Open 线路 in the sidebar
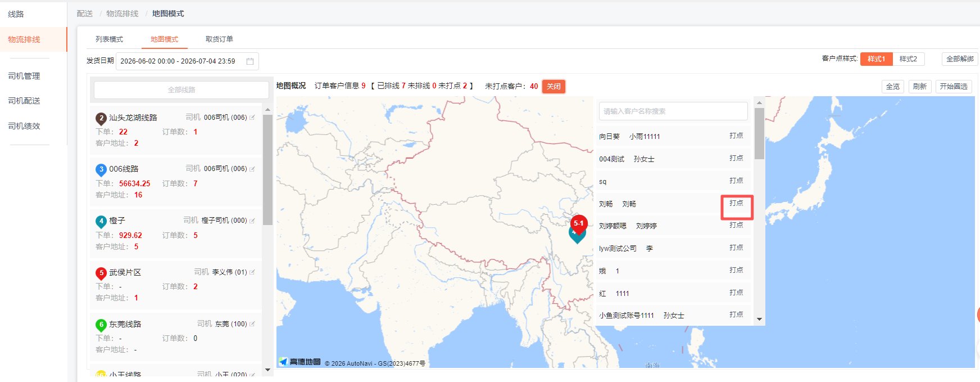980x382 pixels. 16,14
